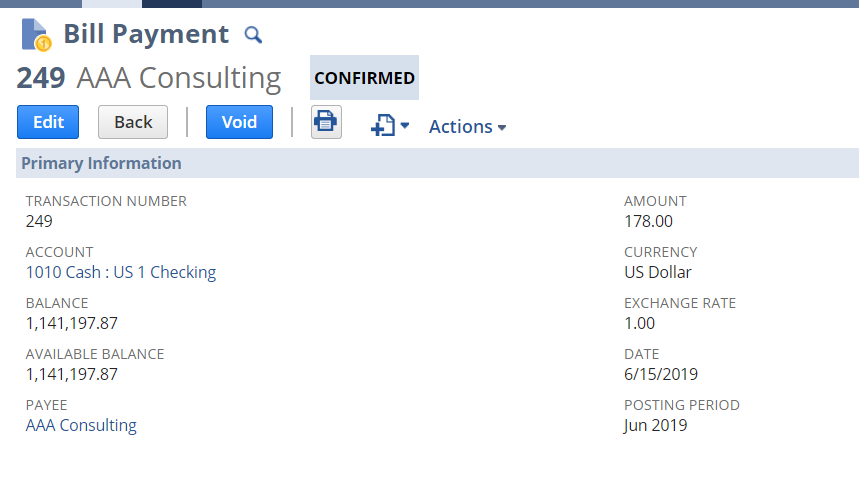Go back using the Back button

(x=133, y=122)
